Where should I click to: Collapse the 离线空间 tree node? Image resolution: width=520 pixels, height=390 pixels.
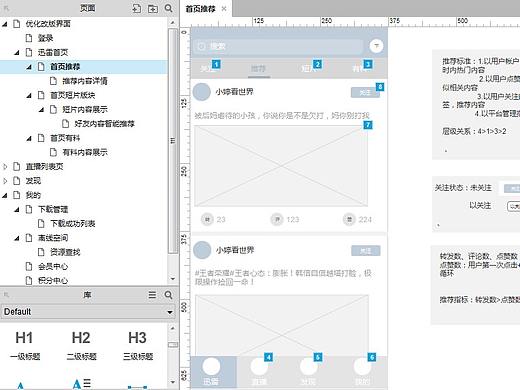(x=17, y=238)
